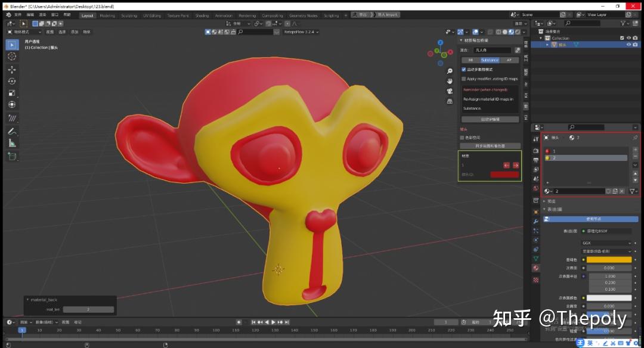Select the Move tool in the viewport toolbar

pos(12,70)
